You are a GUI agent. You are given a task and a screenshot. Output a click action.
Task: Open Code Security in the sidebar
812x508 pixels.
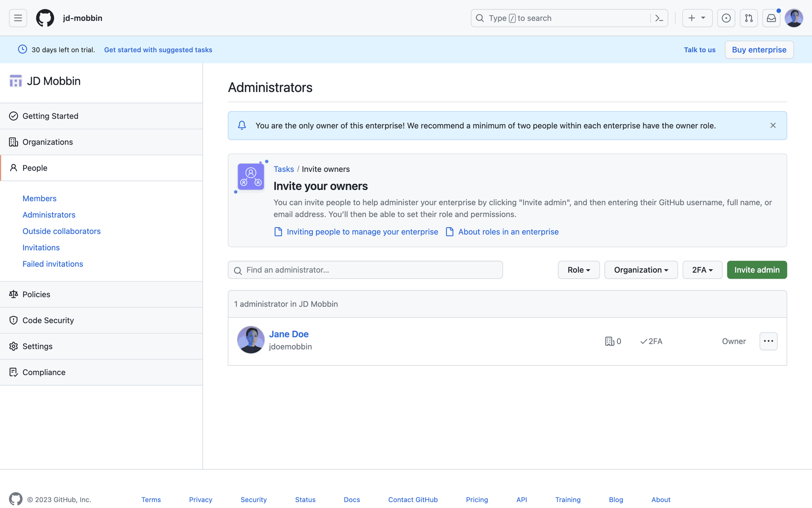pos(101,320)
